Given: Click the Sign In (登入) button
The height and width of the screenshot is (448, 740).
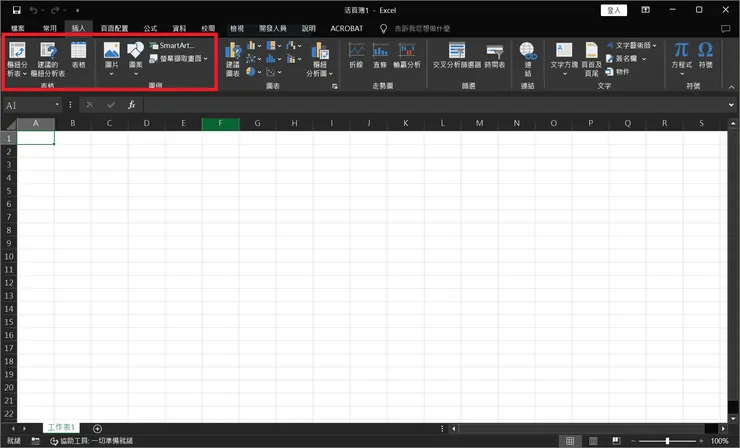Looking at the screenshot, I should (x=614, y=10).
